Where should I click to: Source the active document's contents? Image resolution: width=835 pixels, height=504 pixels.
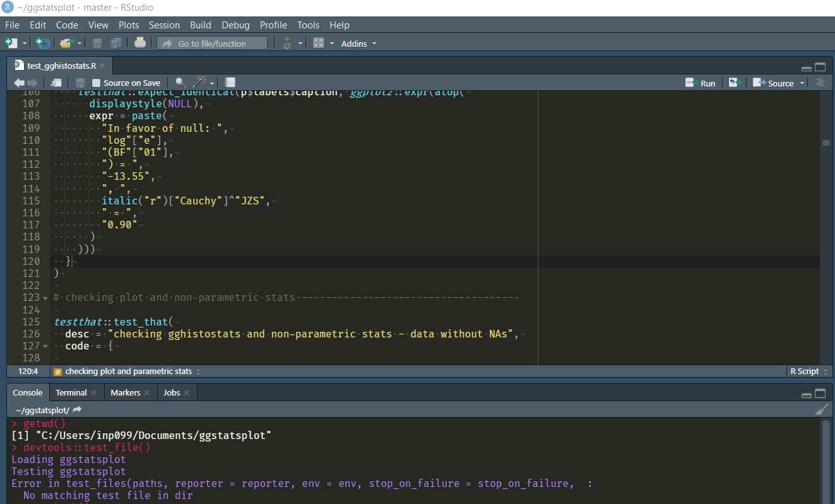coord(774,83)
